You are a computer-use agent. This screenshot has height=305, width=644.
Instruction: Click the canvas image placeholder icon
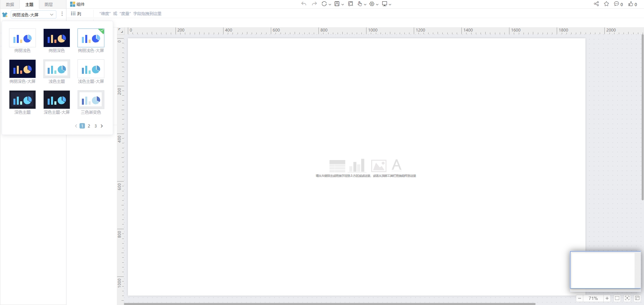(x=379, y=166)
